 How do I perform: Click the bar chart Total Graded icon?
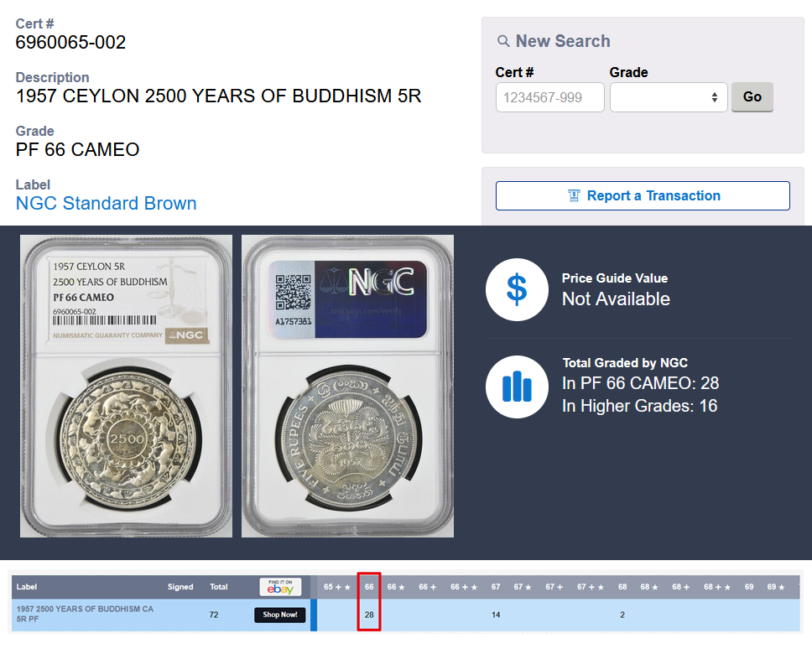point(517,387)
